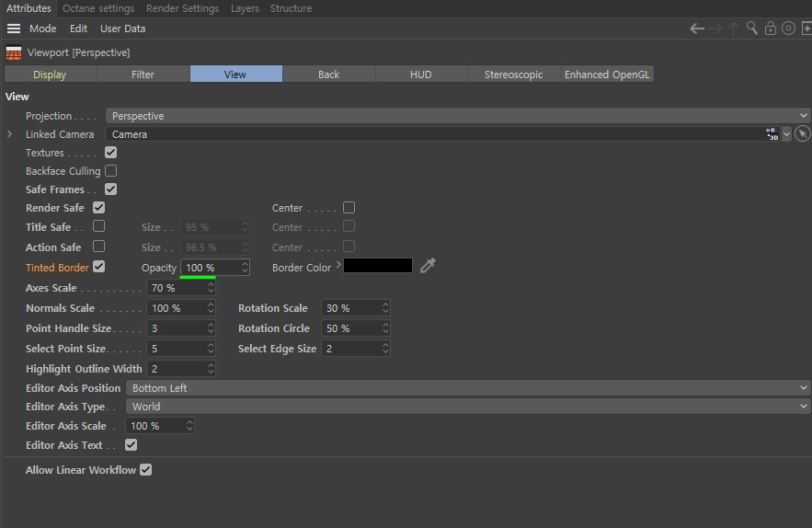812x528 pixels.
Task: Open the User Data menu
Action: [122, 29]
